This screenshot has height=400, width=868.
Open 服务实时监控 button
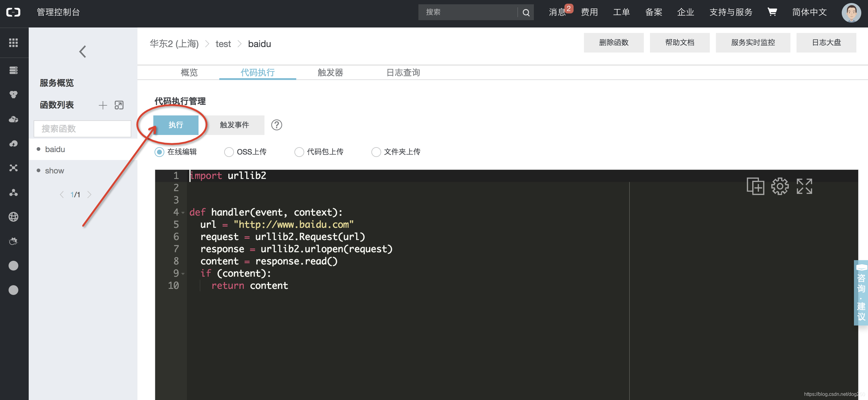pyautogui.click(x=753, y=42)
